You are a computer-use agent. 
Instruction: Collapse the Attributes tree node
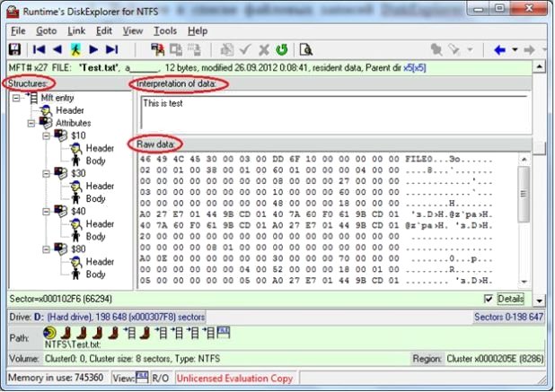[31, 124]
